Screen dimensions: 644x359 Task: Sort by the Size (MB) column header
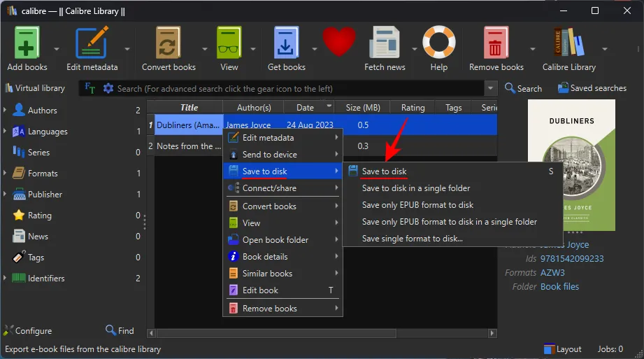pos(363,107)
